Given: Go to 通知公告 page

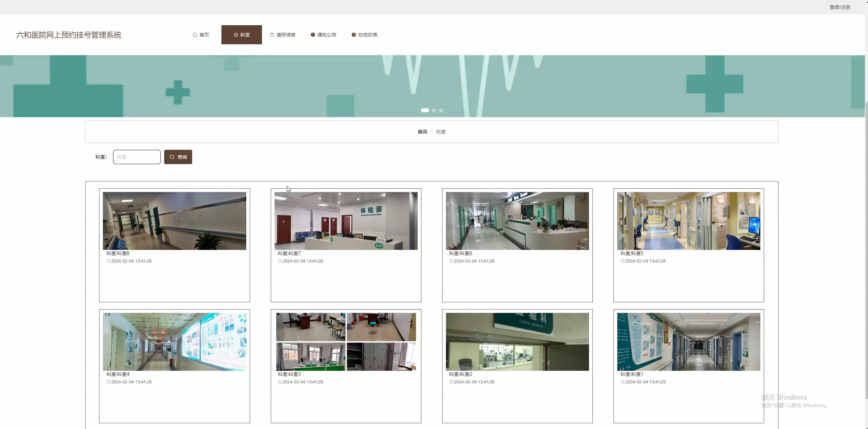Looking at the screenshot, I should coord(323,35).
